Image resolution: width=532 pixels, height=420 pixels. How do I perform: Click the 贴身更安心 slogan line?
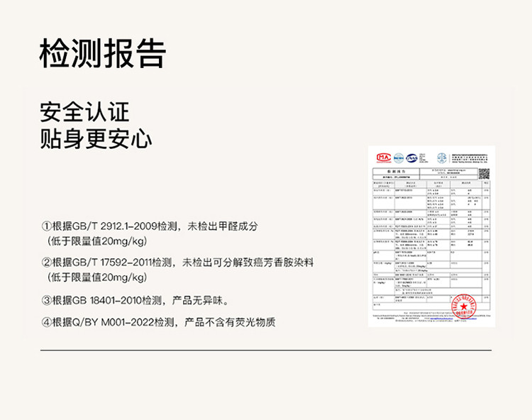96,139
